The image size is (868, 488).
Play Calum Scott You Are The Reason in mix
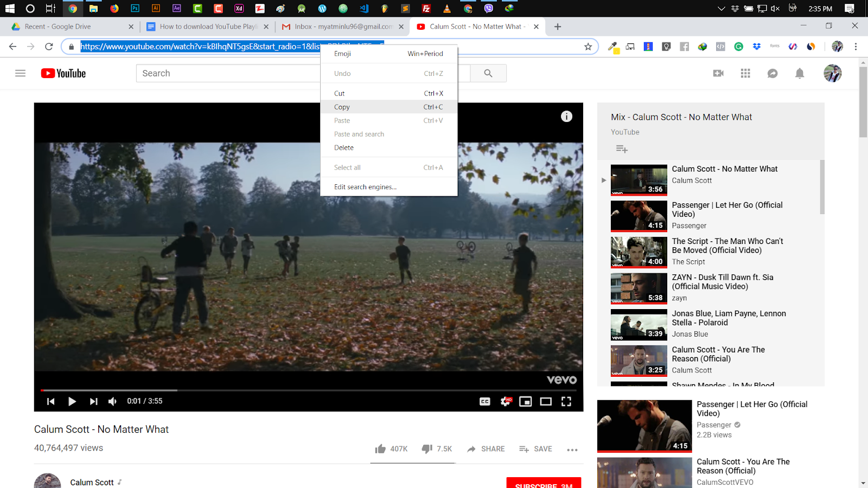point(711,360)
